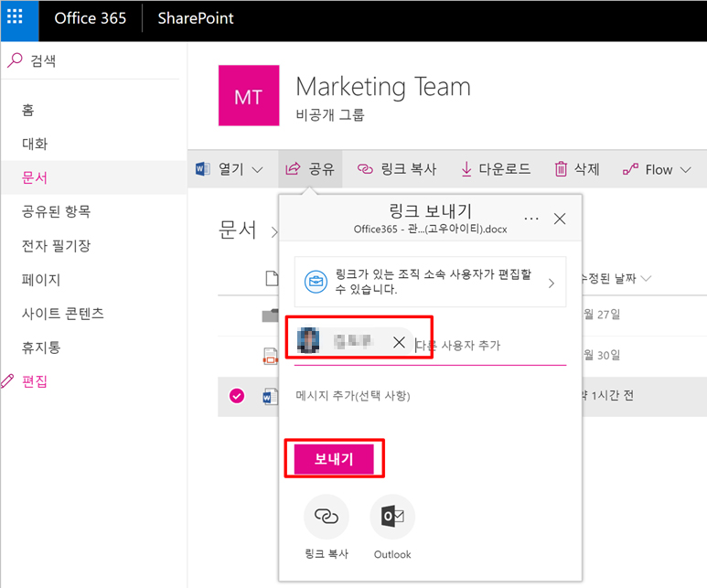Click the Office 365 header link

point(91,18)
